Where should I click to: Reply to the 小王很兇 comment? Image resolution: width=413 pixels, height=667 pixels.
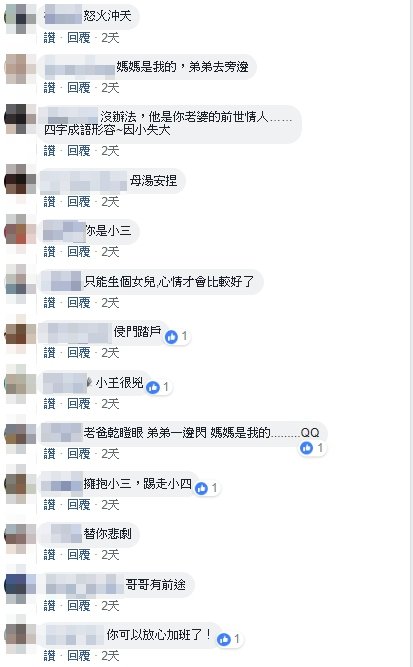pos(79,404)
